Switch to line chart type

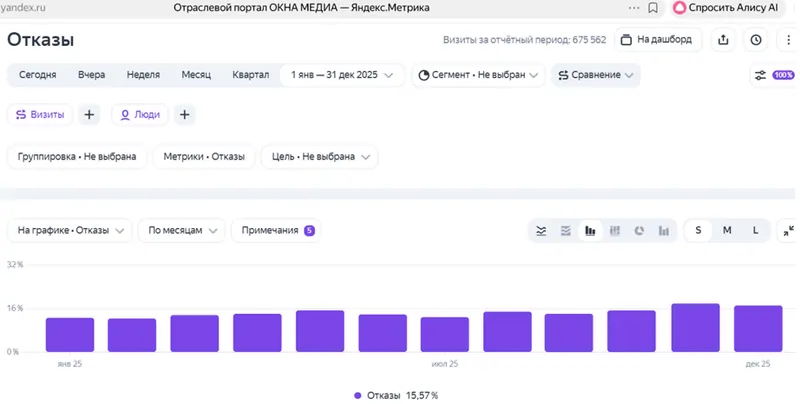click(x=541, y=231)
